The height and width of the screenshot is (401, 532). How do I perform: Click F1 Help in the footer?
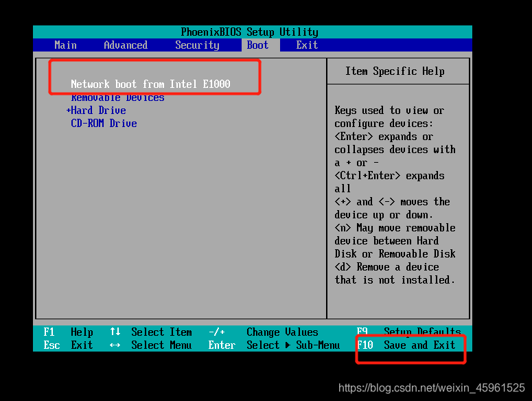coord(68,332)
